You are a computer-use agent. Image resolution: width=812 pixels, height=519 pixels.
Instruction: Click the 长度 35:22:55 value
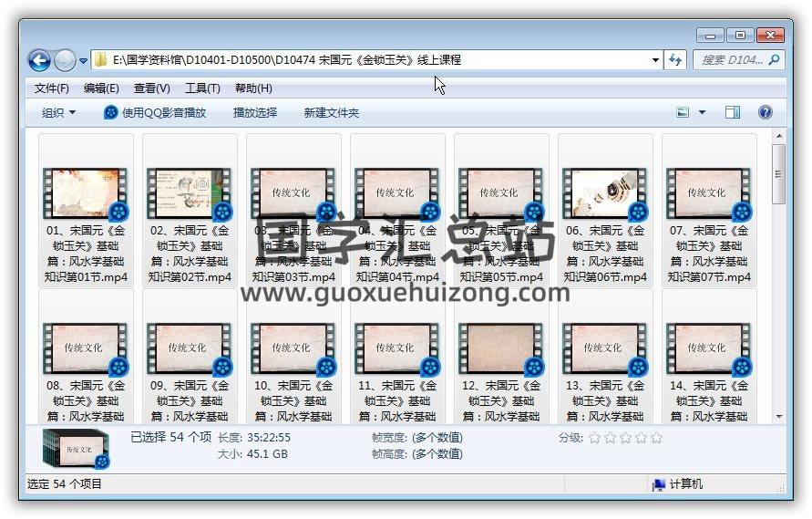coord(269,438)
